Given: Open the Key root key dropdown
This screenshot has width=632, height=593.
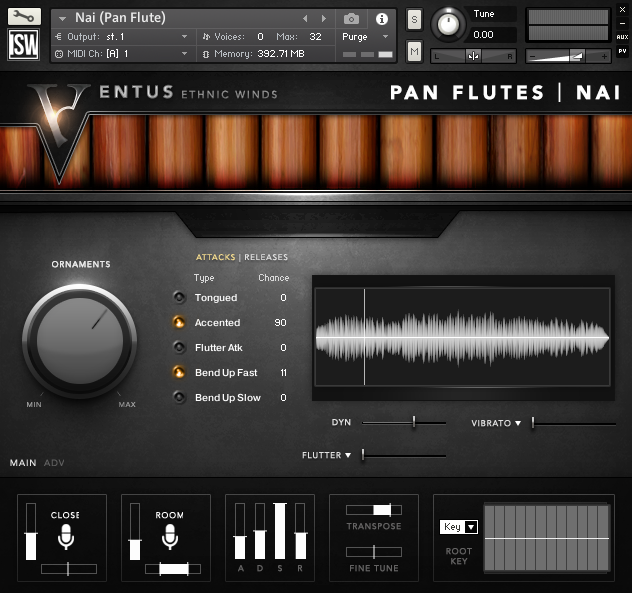Looking at the screenshot, I should 459,527.
